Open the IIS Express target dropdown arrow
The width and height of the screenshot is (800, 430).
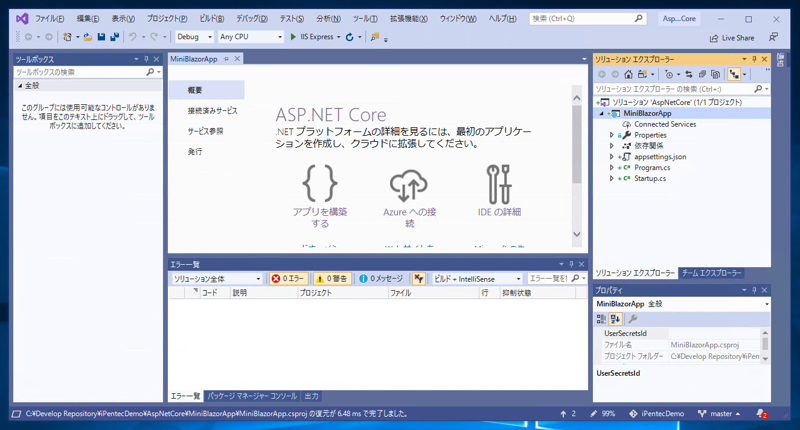[x=339, y=37]
